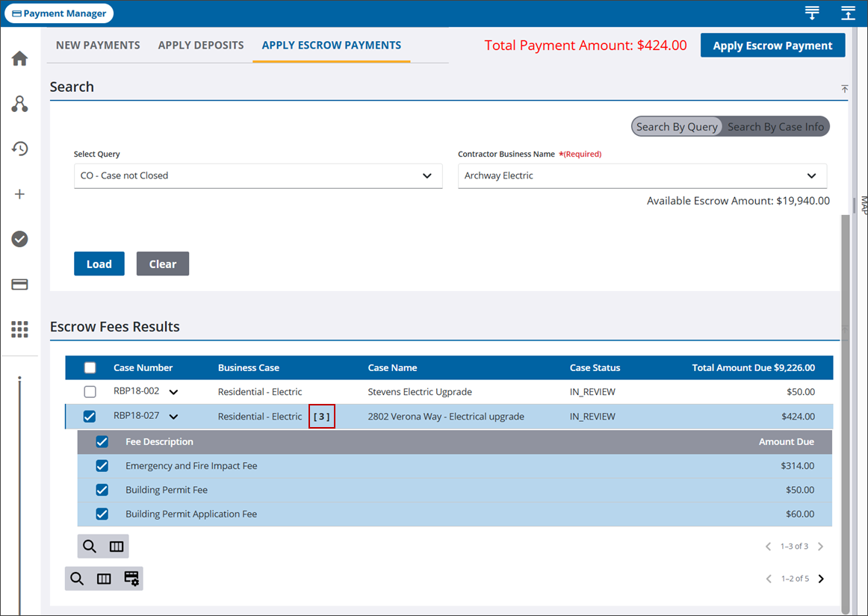Uncheck the Building Permit Fee checkbox

[102, 491]
